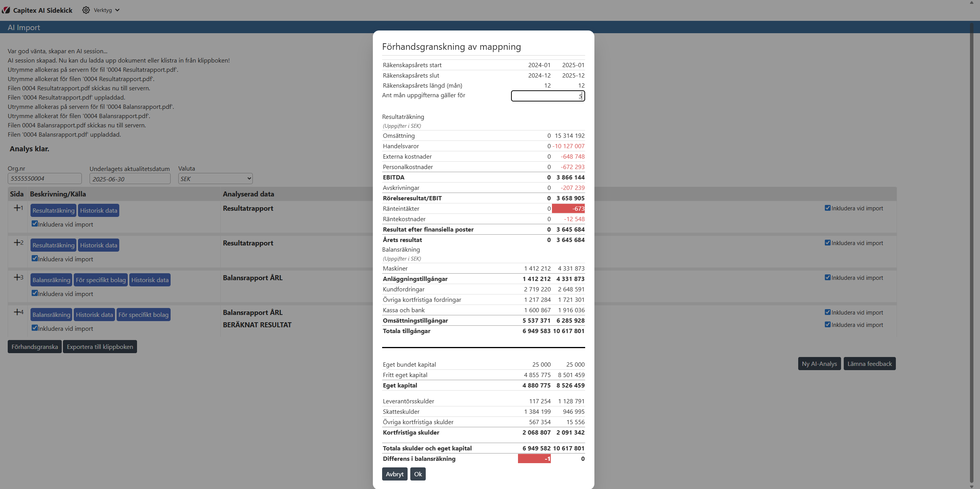Click Avbryt to cancel the preview
The image size is (980, 489).
tap(394, 474)
